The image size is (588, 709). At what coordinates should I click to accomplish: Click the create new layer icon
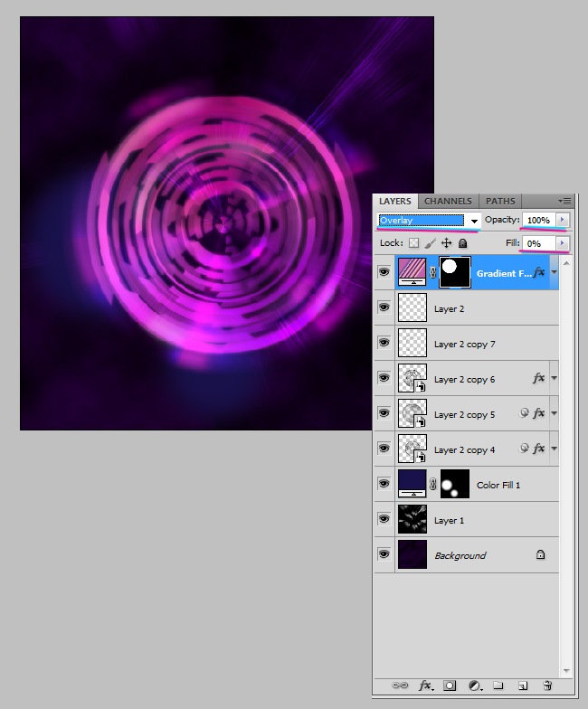tap(523, 685)
